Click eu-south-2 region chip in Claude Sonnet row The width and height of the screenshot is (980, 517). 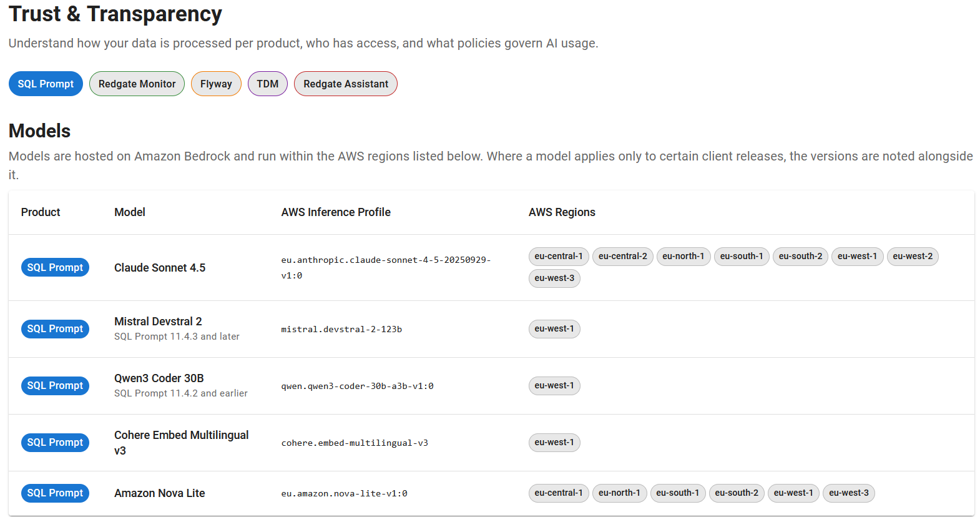pyautogui.click(x=800, y=257)
